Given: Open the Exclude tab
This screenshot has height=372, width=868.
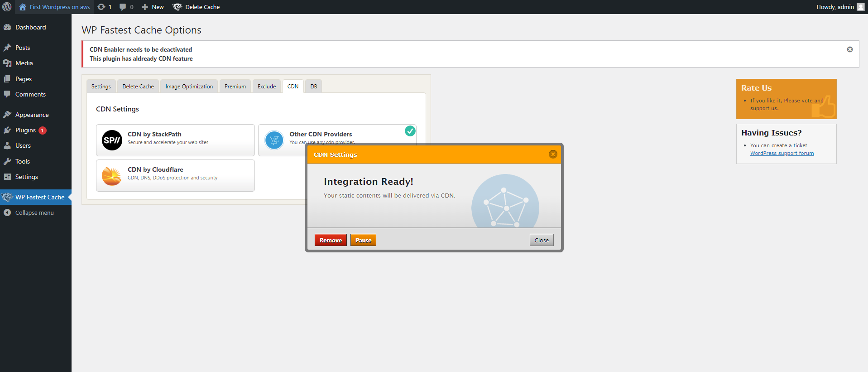Looking at the screenshot, I should pos(267,87).
